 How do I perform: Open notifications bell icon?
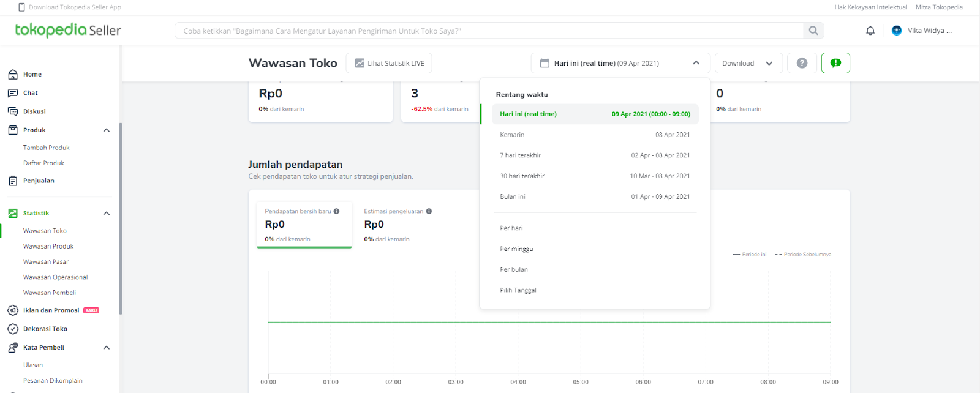[870, 31]
